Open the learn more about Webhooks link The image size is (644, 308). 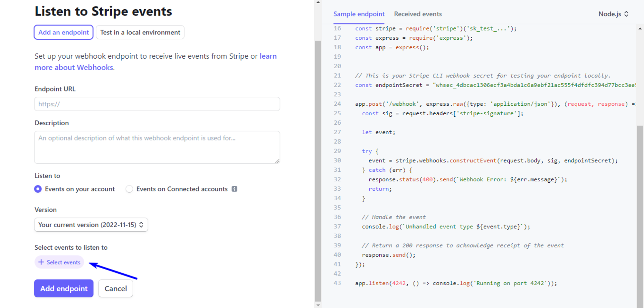[156, 62]
